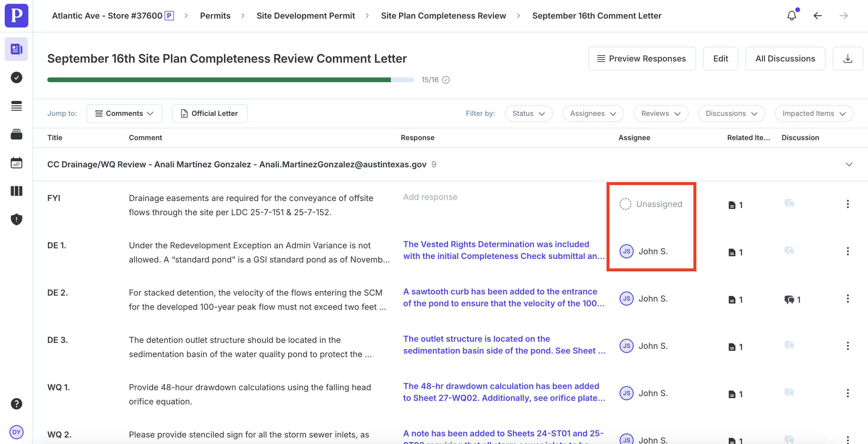This screenshot has height=444, width=868.
Task: Click the Preview Responses button
Action: [642, 59]
